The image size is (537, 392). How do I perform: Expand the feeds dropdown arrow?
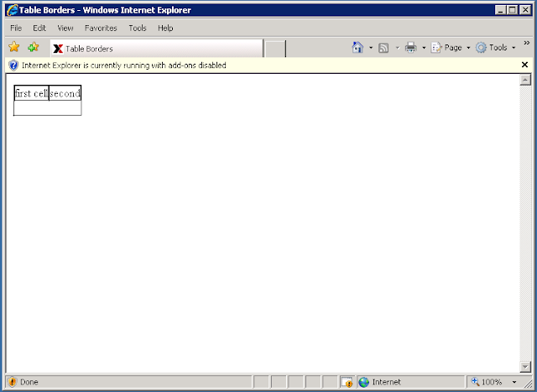click(397, 48)
